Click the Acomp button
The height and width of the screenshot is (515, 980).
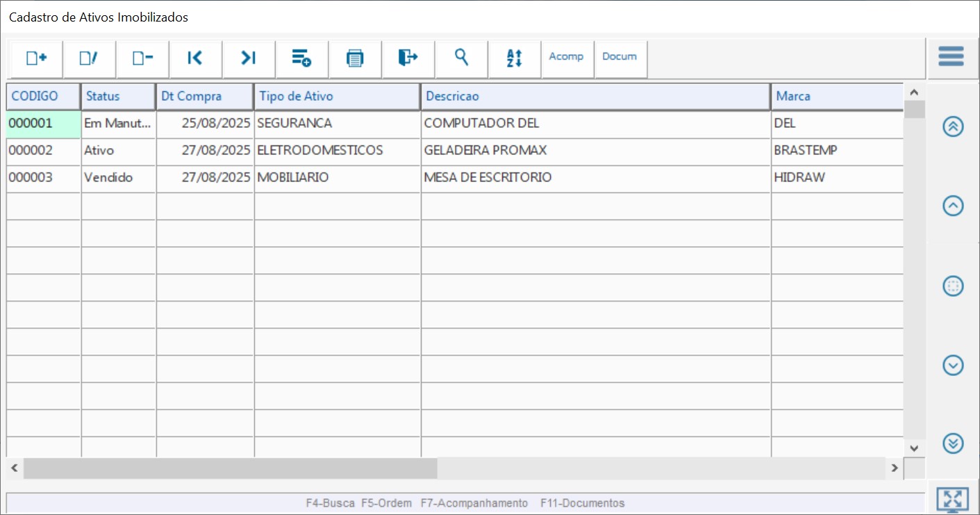(567, 57)
